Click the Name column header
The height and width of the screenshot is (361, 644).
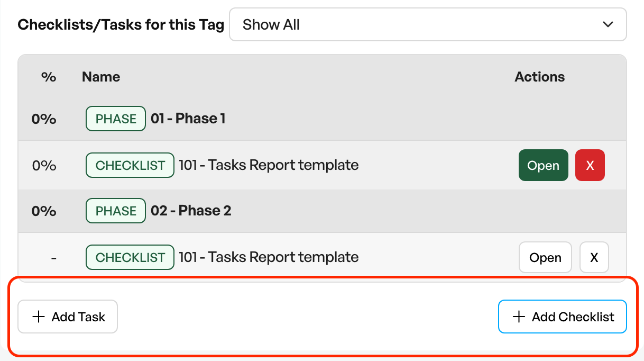click(101, 77)
